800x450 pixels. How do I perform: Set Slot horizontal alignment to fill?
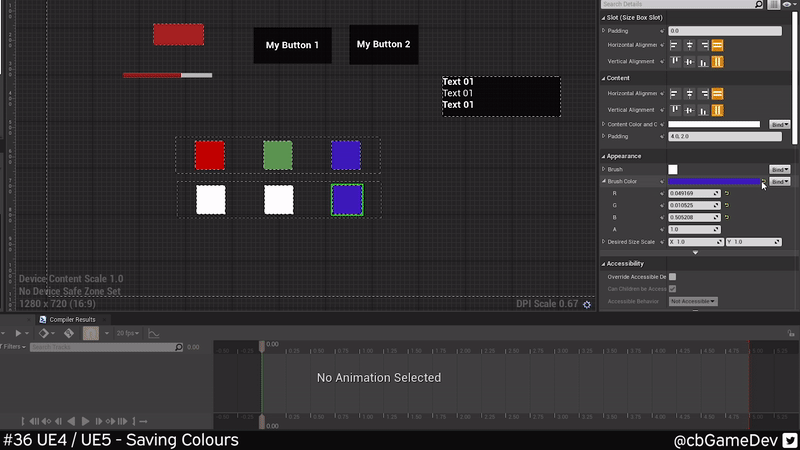(x=717, y=45)
